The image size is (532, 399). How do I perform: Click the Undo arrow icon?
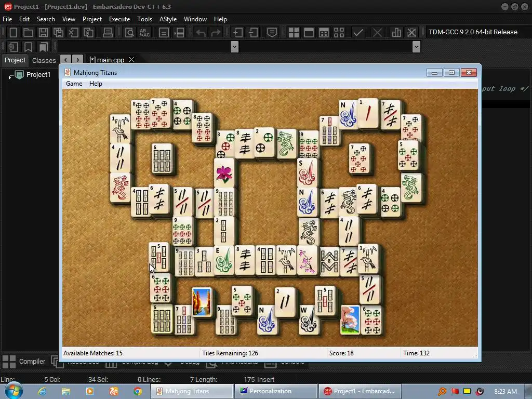[x=201, y=33]
